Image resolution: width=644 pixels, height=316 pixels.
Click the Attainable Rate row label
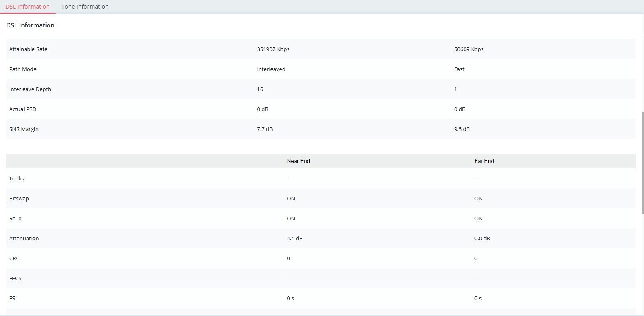click(x=28, y=49)
